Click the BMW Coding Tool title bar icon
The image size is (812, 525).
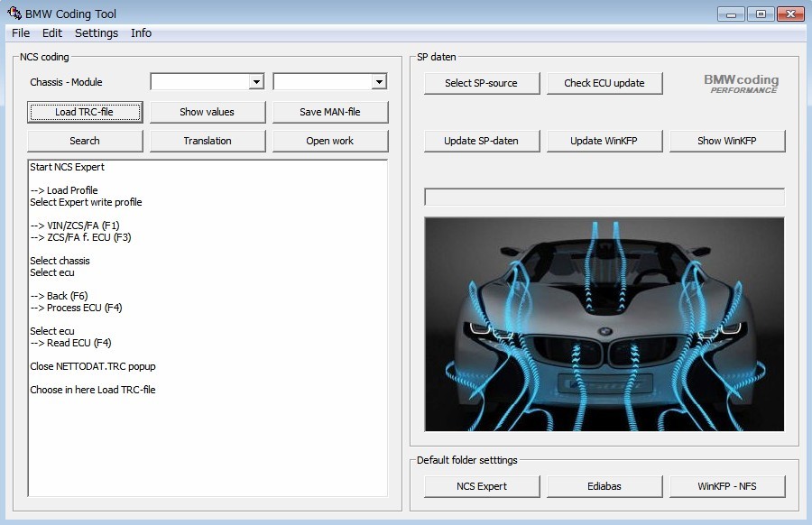pyautogui.click(x=14, y=14)
